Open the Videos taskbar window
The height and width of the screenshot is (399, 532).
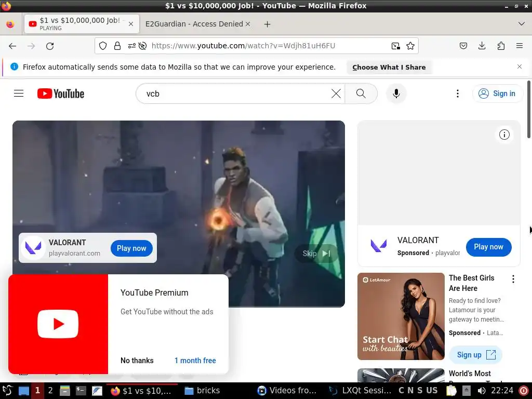(287, 391)
